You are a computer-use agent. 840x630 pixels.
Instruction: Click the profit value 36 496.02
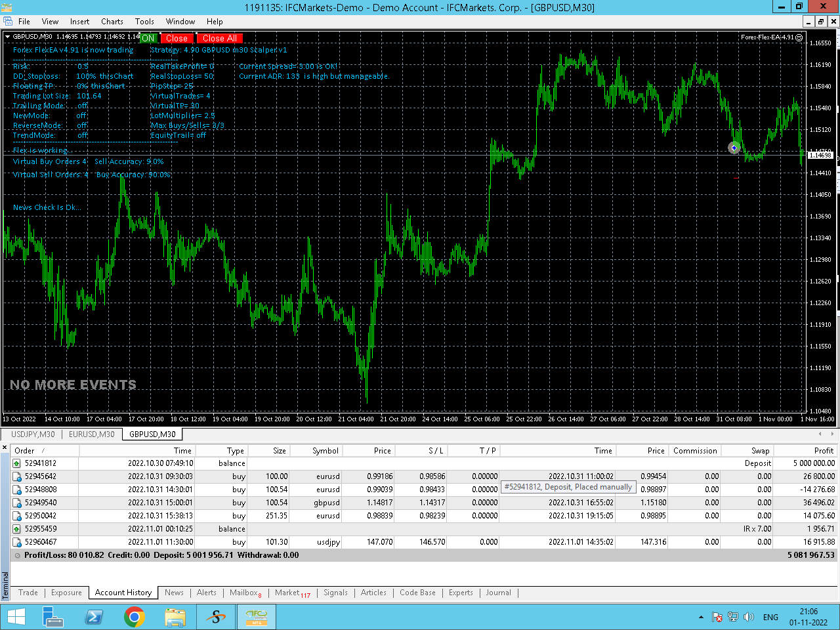click(x=814, y=503)
